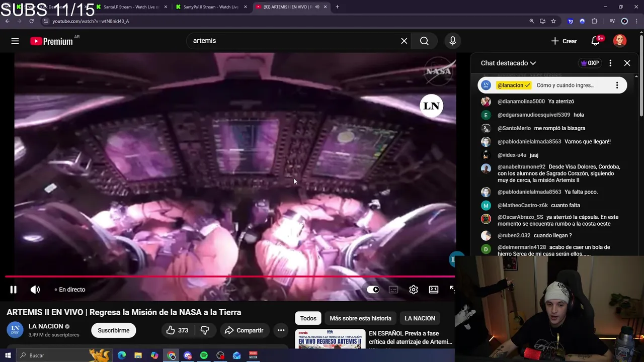Screen dimensions: 644x362
Task: Open the 0XP points badge in chat
Action: pyautogui.click(x=590, y=63)
